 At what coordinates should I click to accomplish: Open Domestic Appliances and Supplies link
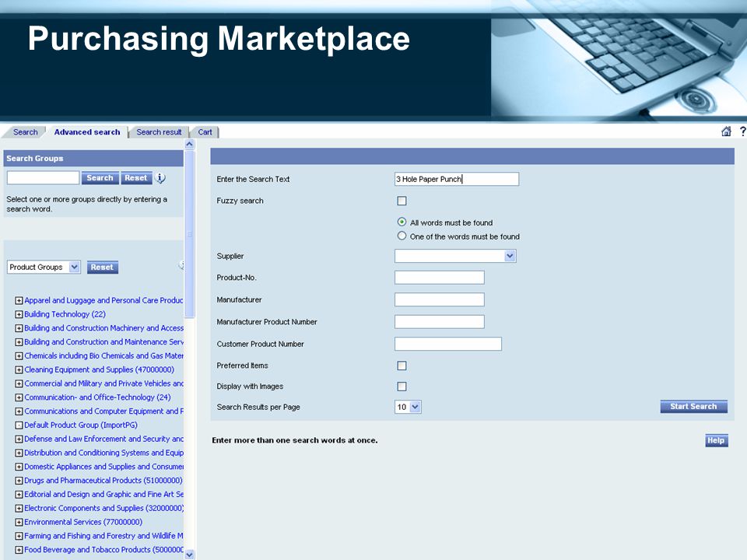coord(103,467)
